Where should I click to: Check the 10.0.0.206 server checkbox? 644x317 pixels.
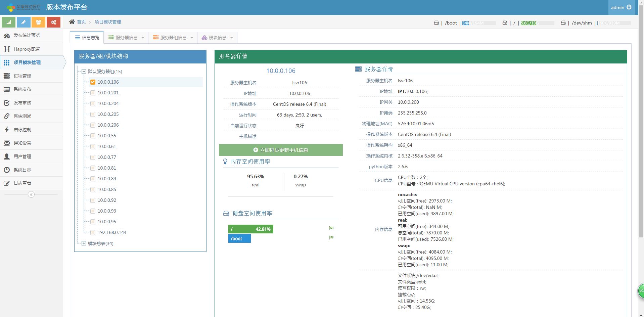93,125
